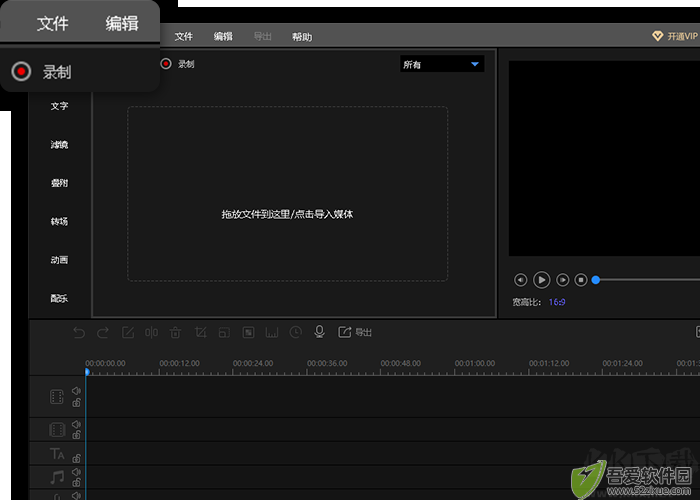The image size is (700, 500).
Task: Click timeline ruler at 00:00:36.00
Action: [327, 364]
